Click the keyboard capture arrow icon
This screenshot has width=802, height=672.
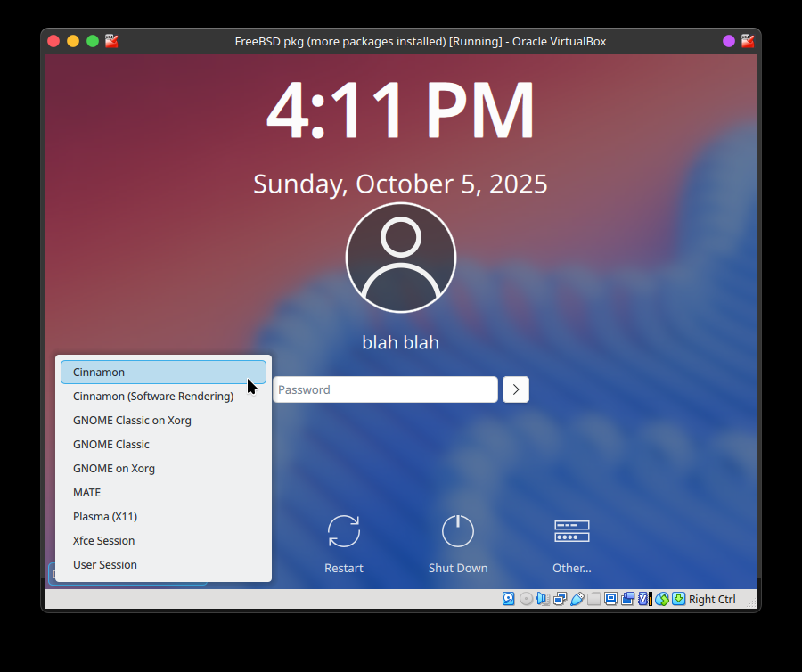click(678, 599)
